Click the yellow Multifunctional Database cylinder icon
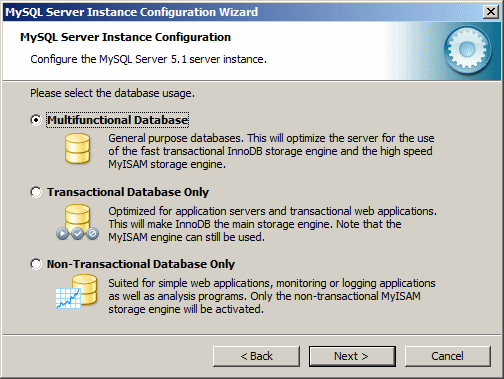The image size is (504, 379). coord(77,149)
